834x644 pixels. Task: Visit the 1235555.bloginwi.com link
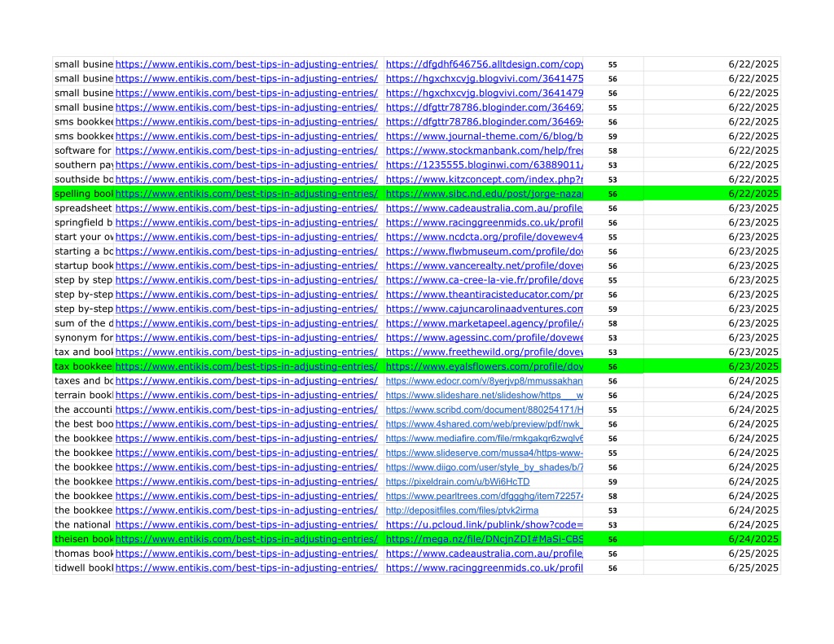tap(484, 164)
